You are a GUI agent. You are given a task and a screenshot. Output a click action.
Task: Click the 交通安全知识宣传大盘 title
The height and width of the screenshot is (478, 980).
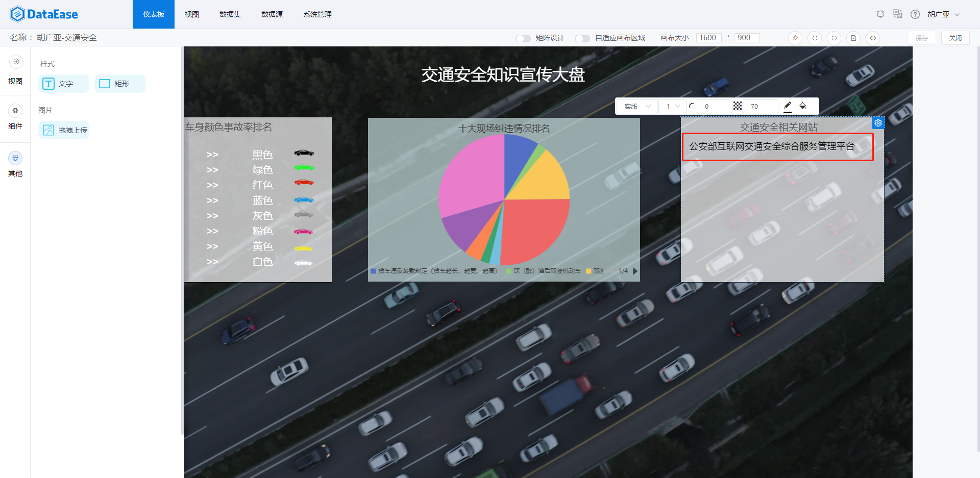point(503,75)
